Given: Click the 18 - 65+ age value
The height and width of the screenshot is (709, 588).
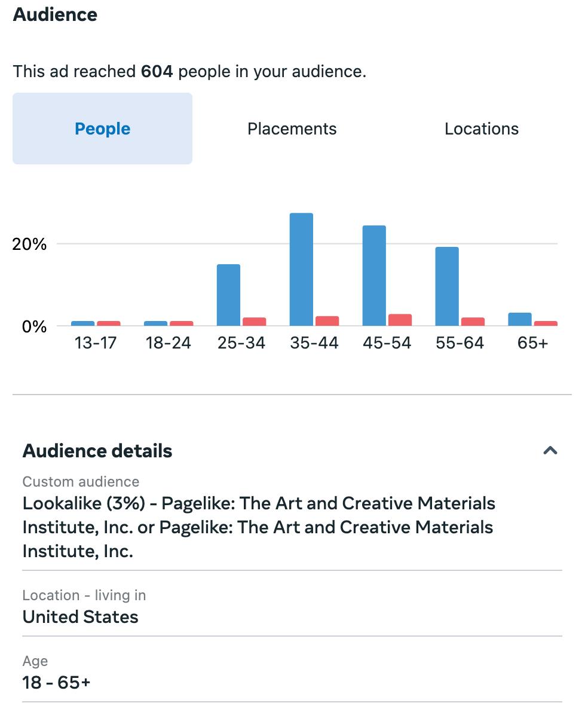Looking at the screenshot, I should (x=56, y=682).
